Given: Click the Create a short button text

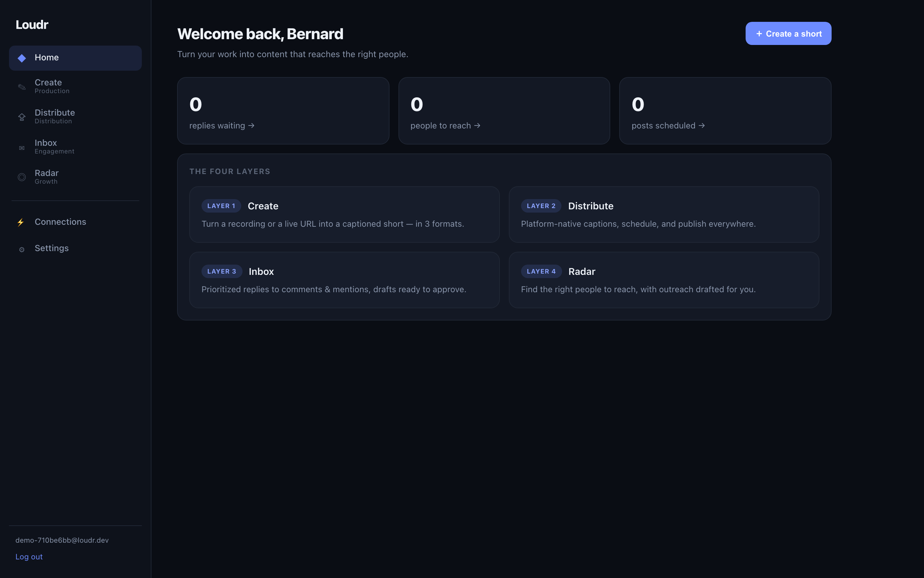Looking at the screenshot, I should pos(794,34).
